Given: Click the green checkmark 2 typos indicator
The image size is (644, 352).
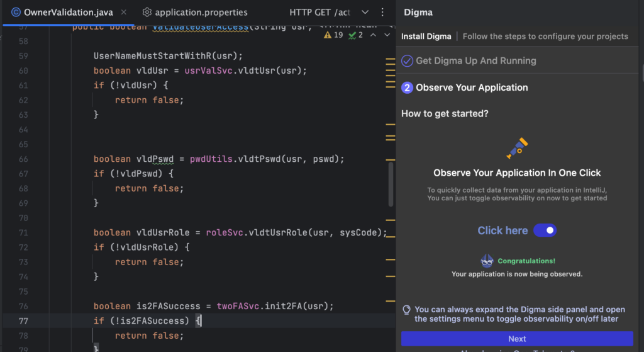Looking at the screenshot, I should 356,35.
